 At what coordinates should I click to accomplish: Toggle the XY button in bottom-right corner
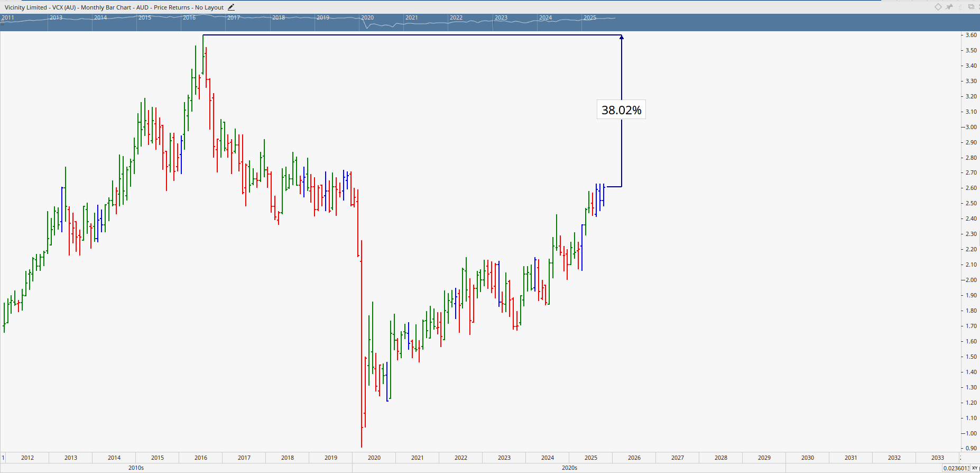pyautogui.click(x=975, y=468)
